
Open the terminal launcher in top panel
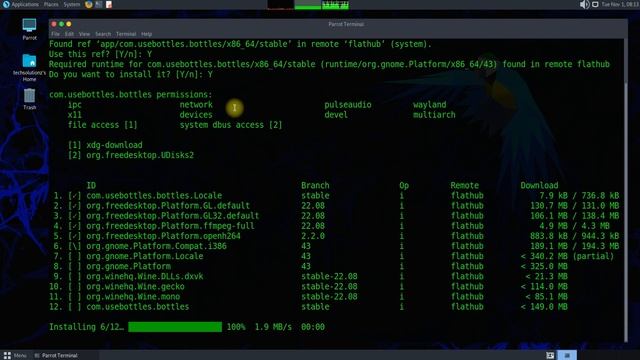click(x=99, y=4)
